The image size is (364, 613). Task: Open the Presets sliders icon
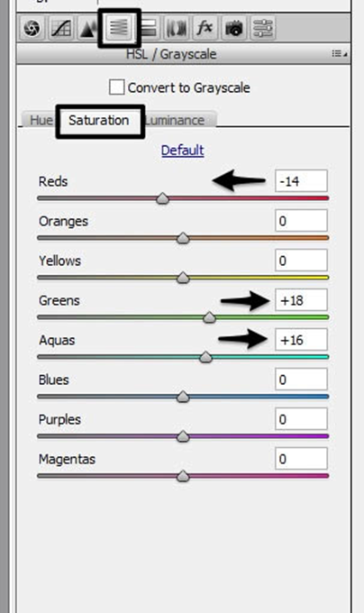point(263,29)
